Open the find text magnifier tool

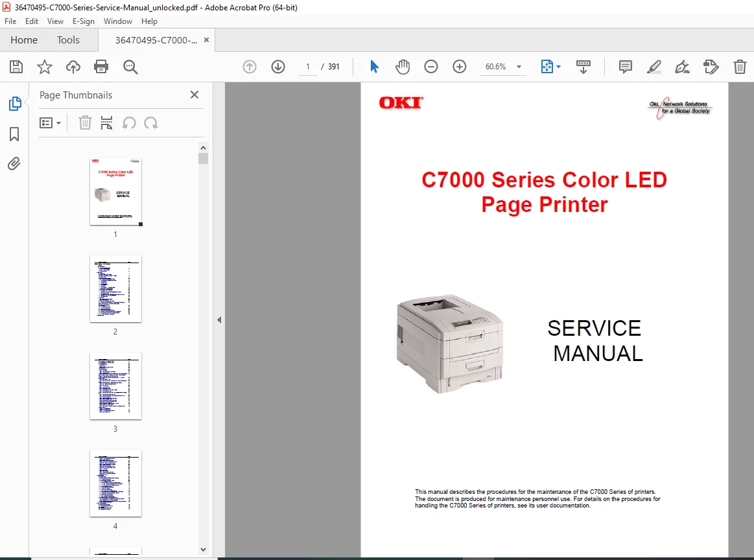(130, 67)
